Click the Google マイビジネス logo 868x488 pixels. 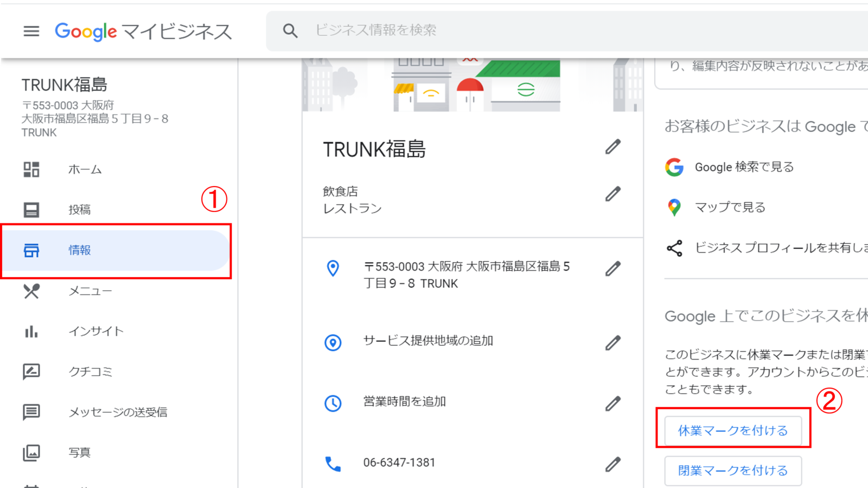tap(143, 31)
